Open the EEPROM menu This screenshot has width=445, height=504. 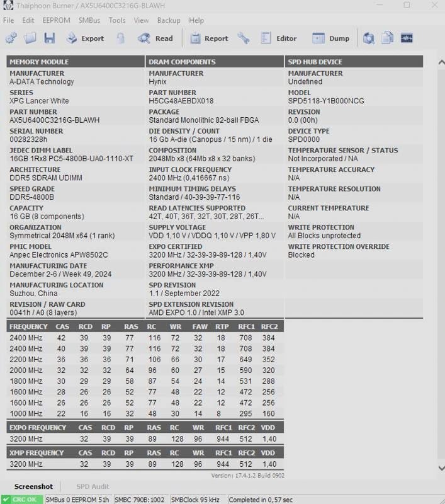click(x=56, y=20)
